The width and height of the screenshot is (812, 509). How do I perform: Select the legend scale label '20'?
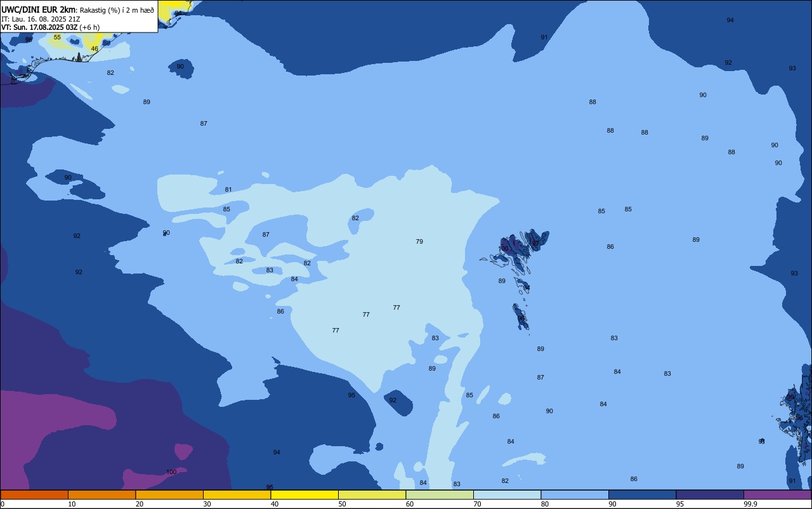click(140, 504)
